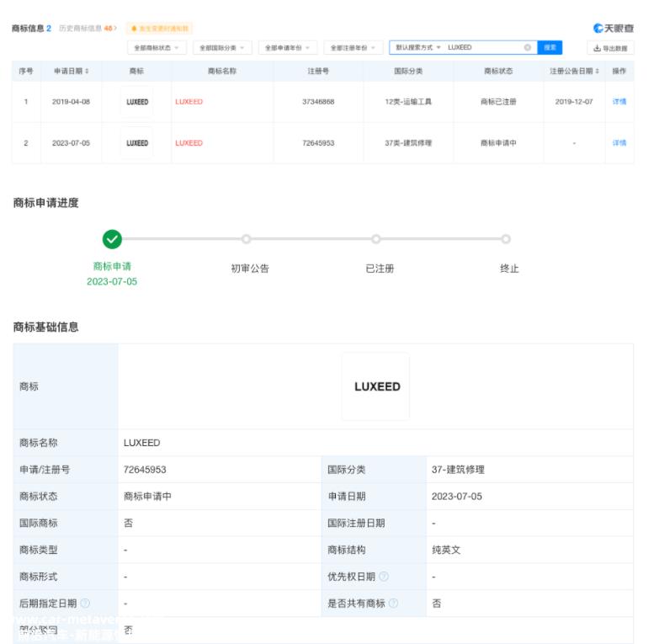Open the 全部商标状态 filter dropdown
This screenshot has height=644, width=654.
pyautogui.click(x=157, y=48)
